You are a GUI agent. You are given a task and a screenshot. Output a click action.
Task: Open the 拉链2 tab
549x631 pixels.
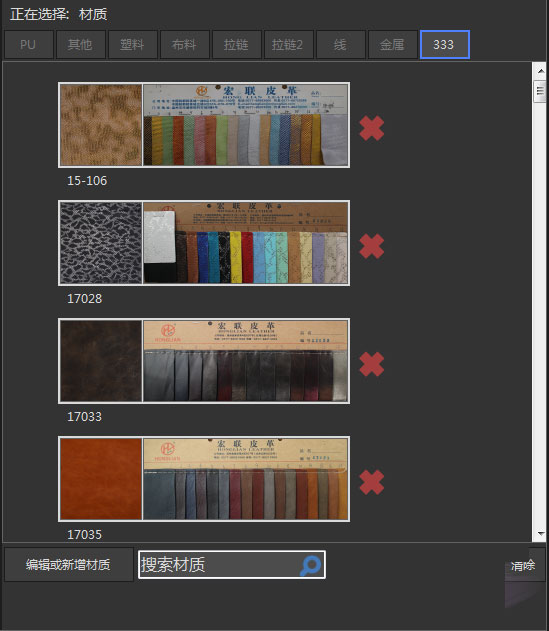[288, 45]
